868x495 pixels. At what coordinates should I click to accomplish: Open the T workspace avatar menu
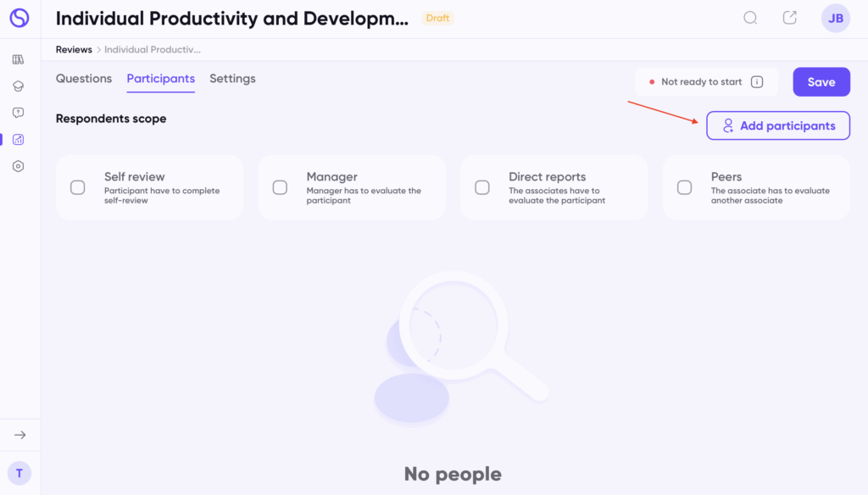click(19, 473)
